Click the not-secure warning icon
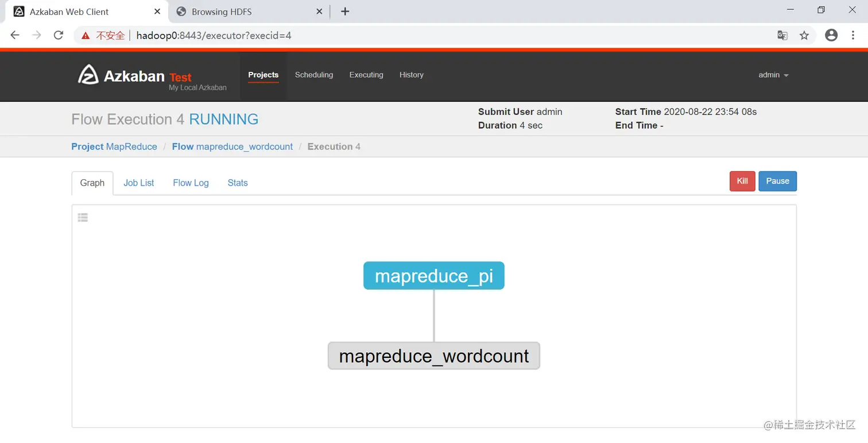This screenshot has width=868, height=443. [x=86, y=36]
